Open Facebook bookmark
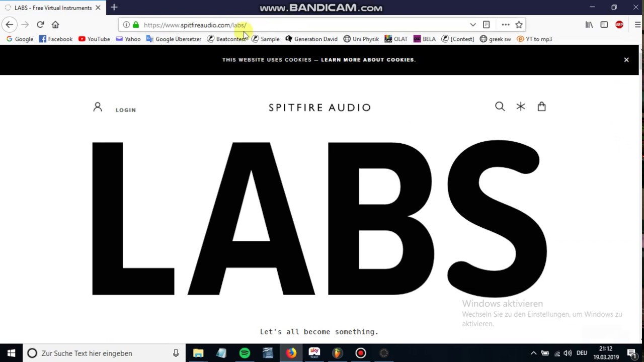Viewport: 644px width, 362px height. [x=55, y=39]
